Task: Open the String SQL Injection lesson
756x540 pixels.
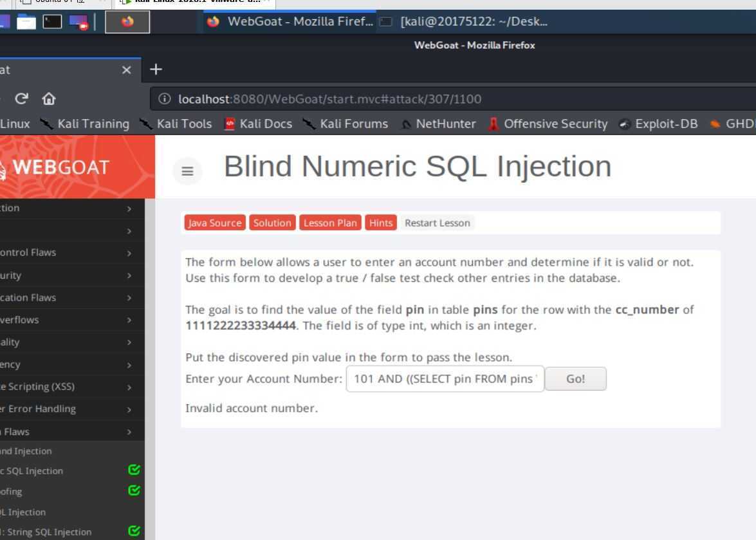Action: click(x=46, y=532)
